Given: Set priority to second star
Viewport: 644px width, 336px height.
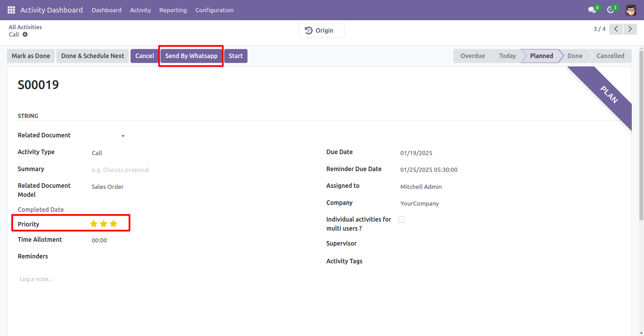Looking at the screenshot, I should tap(103, 224).
